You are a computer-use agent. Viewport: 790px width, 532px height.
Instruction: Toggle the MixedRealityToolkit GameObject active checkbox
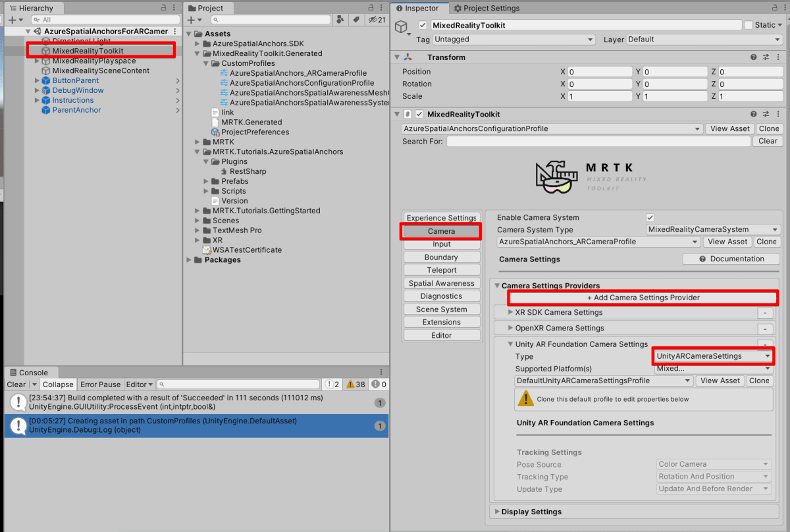(423, 25)
